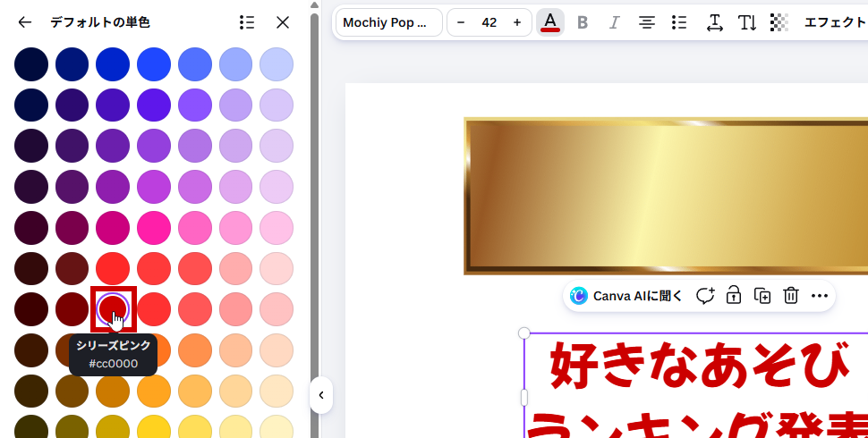Select the orange swatch in ninth row

point(154,391)
